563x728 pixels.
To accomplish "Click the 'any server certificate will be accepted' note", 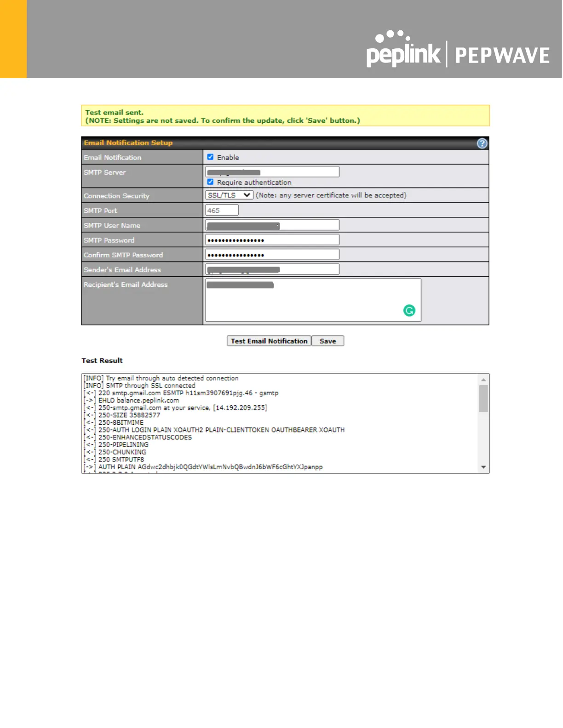I will click(x=331, y=195).
